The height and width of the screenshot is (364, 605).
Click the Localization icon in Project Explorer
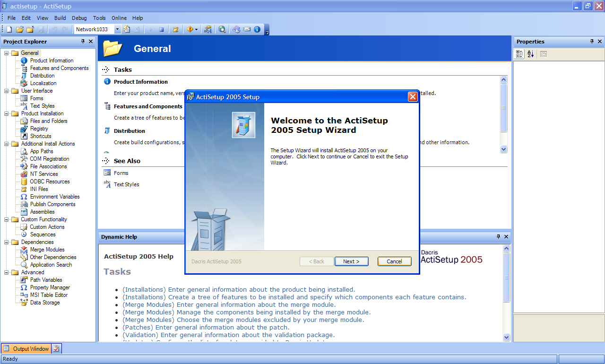click(24, 83)
